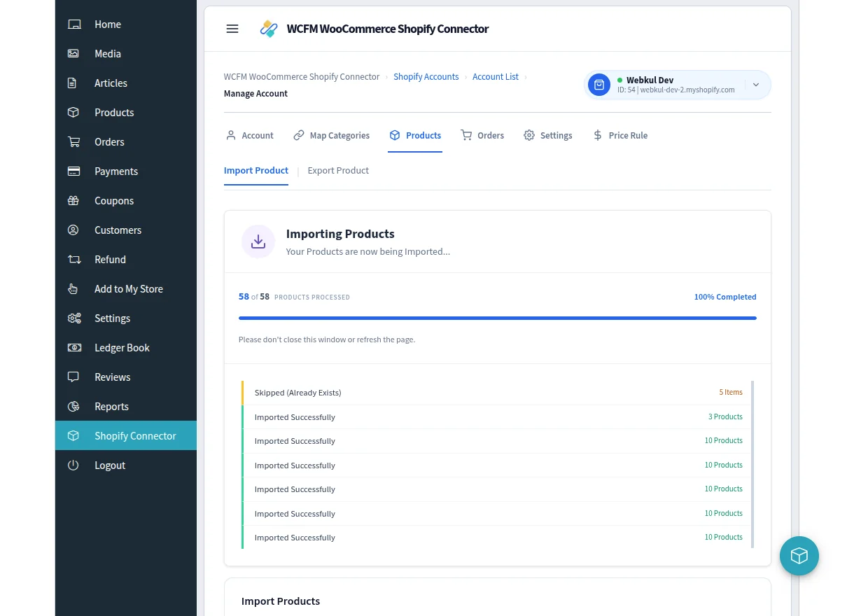Click the Products box icon in sidebar
Screen dimensions: 854x616
[73, 113]
